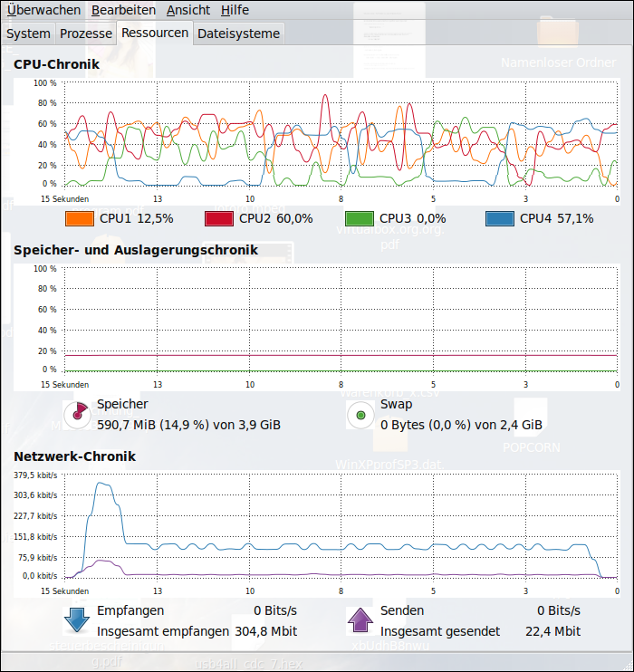Screen dimensions: 634x672
Task: Click inside the CPU-Chronik graph
Action: click(341, 136)
